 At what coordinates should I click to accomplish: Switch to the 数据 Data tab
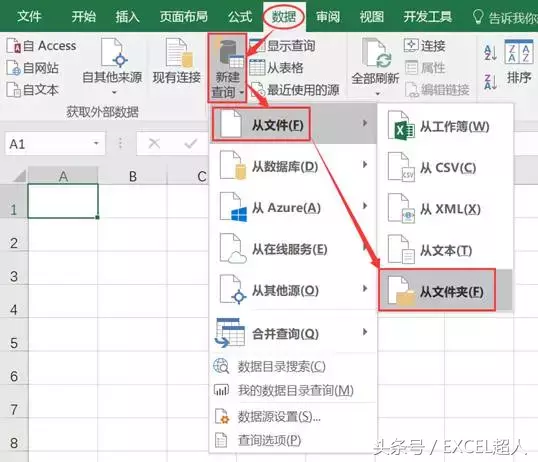pos(284,16)
